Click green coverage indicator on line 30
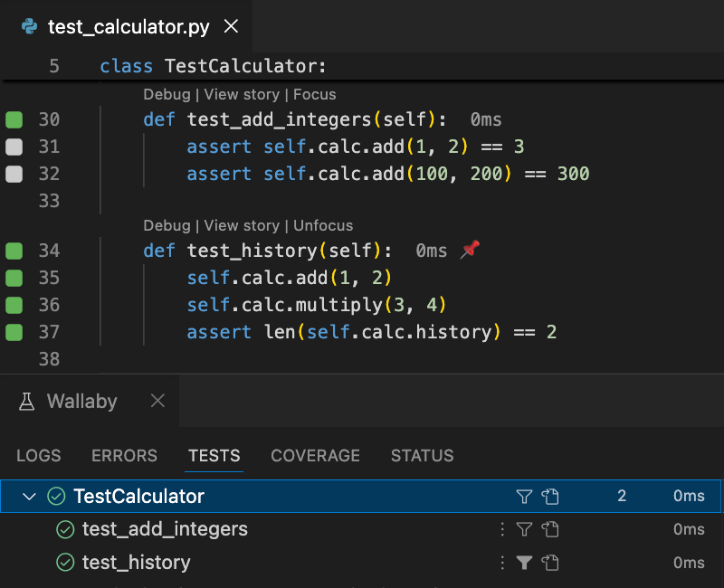 coord(14,119)
